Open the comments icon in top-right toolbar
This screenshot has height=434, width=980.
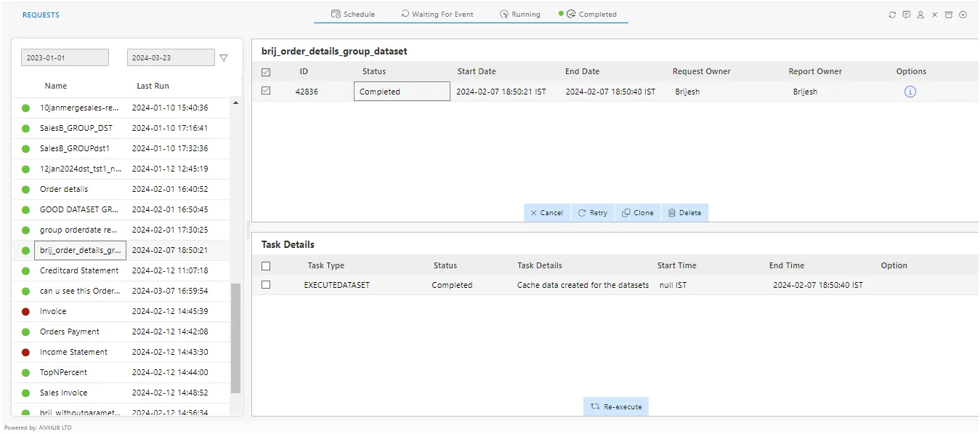[907, 15]
